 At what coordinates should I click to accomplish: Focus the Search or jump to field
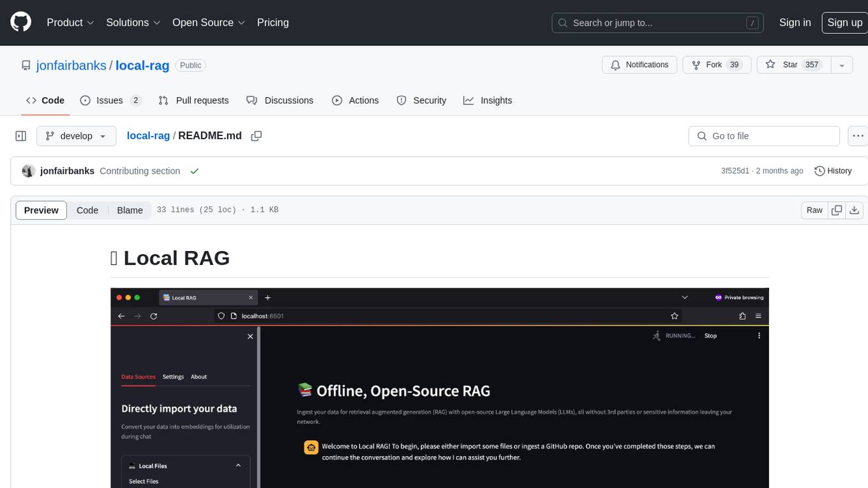pos(658,23)
